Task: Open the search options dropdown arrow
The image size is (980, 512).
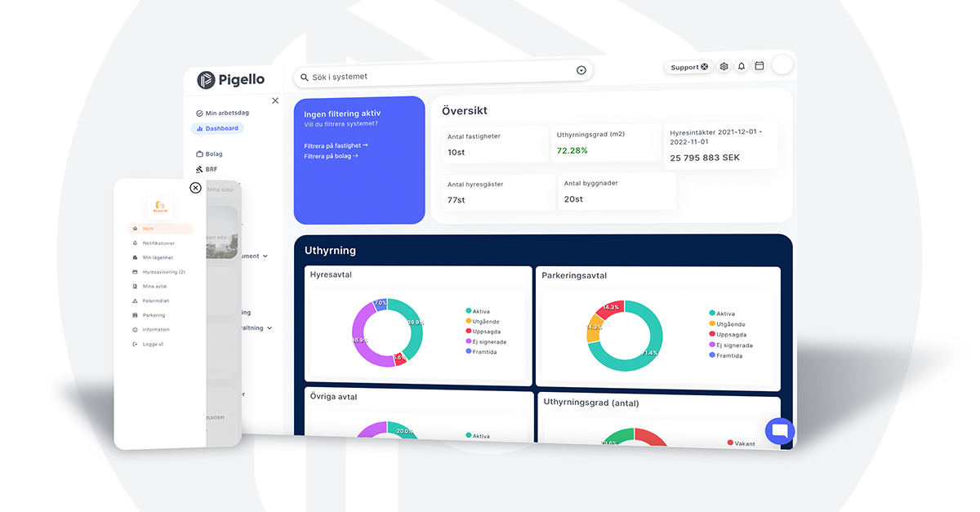Action: (581, 70)
